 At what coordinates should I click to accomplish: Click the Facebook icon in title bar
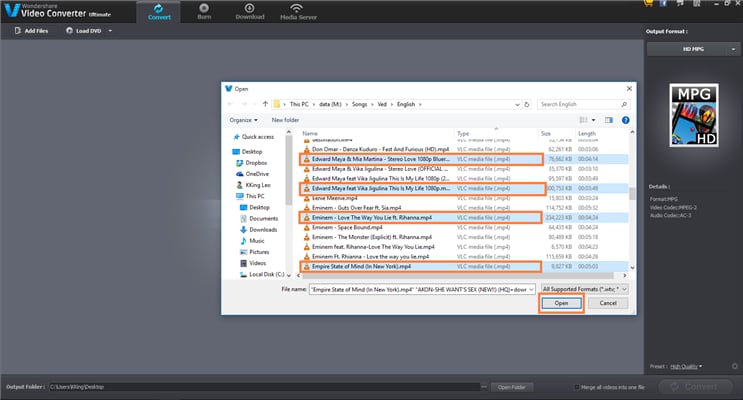click(663, 3)
